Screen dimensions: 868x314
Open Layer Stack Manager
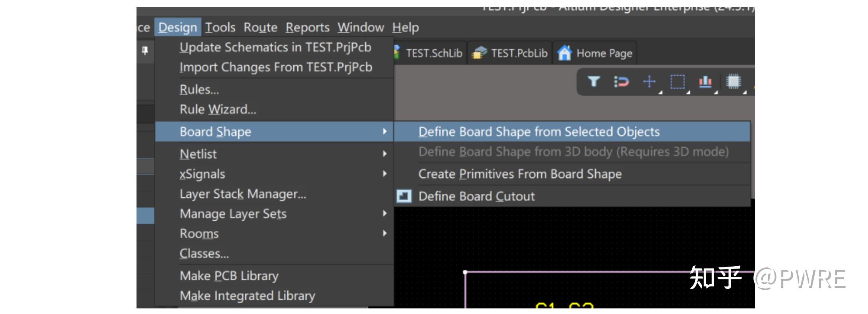243,194
